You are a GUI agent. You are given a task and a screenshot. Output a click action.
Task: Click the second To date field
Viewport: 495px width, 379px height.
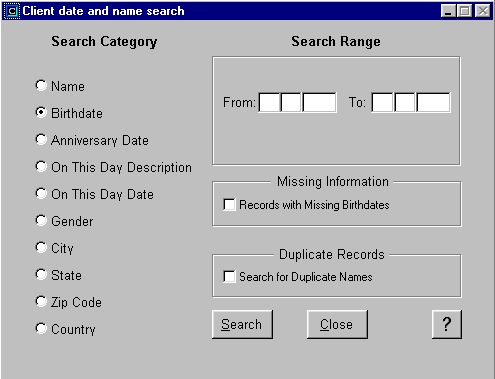405,102
